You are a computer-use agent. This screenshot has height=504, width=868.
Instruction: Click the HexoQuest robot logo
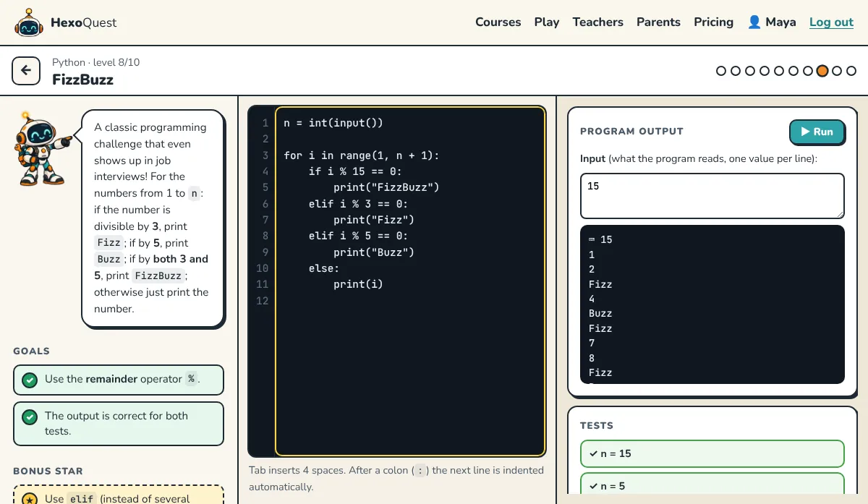click(x=29, y=22)
